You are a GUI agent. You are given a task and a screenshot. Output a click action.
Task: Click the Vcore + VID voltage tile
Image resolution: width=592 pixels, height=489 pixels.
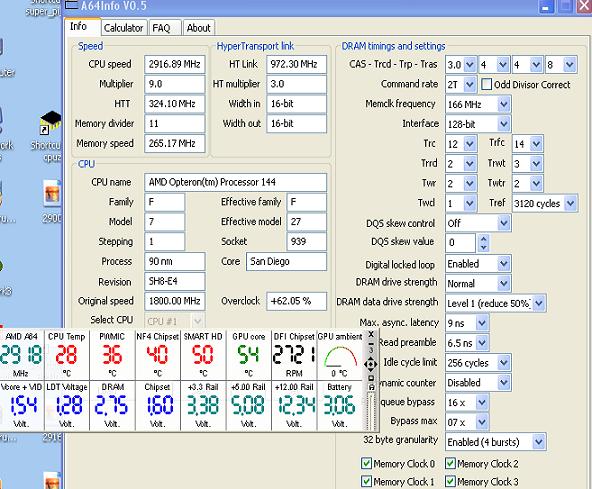[22, 406]
